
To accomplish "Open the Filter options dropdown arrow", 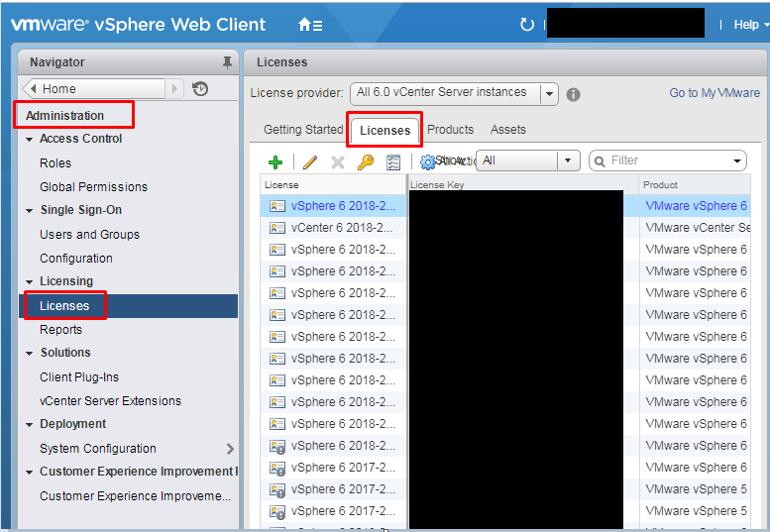I will coord(736,160).
